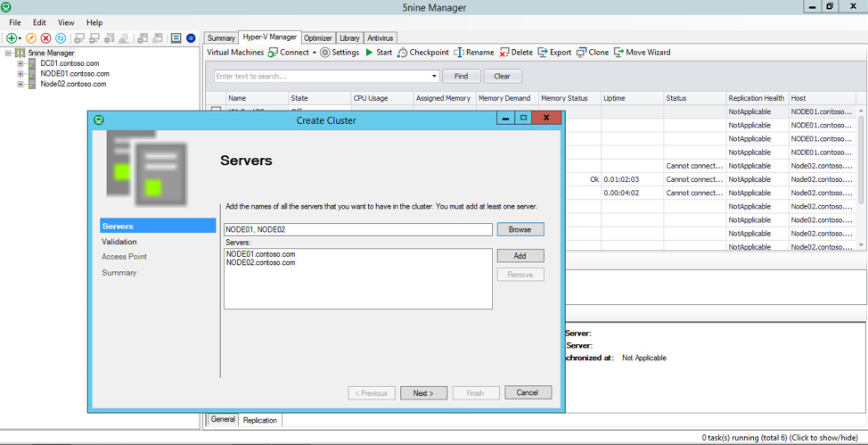Click the red remove icon in toolbar

(x=45, y=38)
